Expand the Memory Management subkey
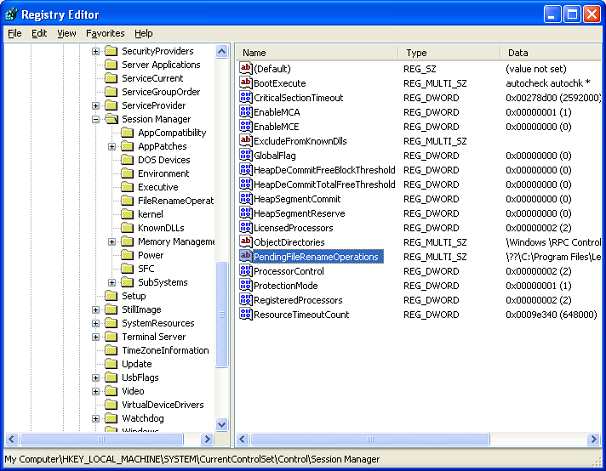 [x=112, y=241]
